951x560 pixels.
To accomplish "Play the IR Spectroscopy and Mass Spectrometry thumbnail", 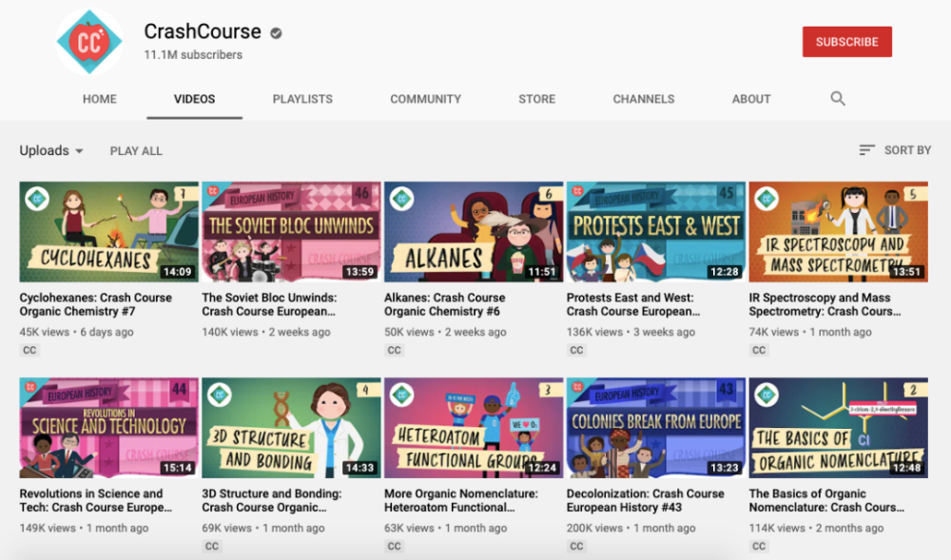I will 838,232.
